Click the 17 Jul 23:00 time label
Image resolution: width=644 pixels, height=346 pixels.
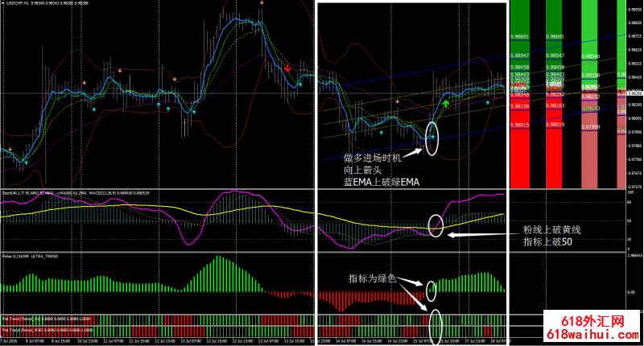click(x=475, y=341)
